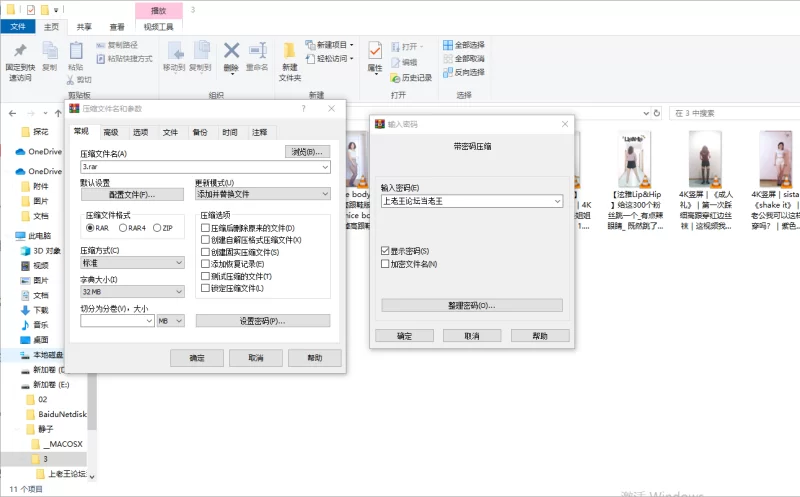The width and height of the screenshot is (800, 497).
Task: Confirm with OK in the password dialog
Action: (x=405, y=336)
